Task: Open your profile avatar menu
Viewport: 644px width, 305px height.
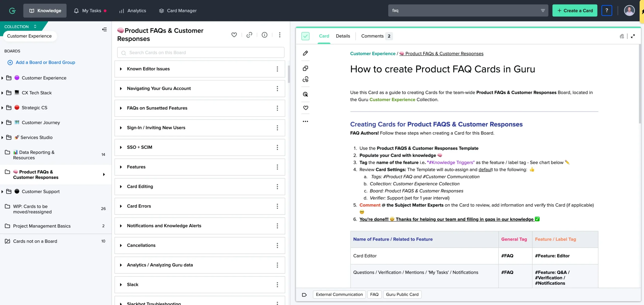Action: pyautogui.click(x=629, y=10)
